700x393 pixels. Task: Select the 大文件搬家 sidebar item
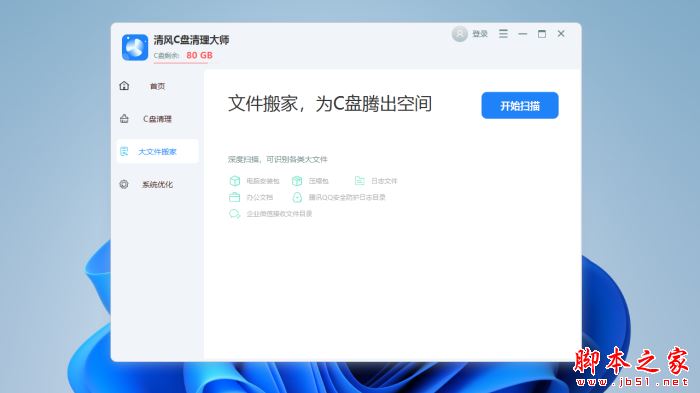pos(157,151)
